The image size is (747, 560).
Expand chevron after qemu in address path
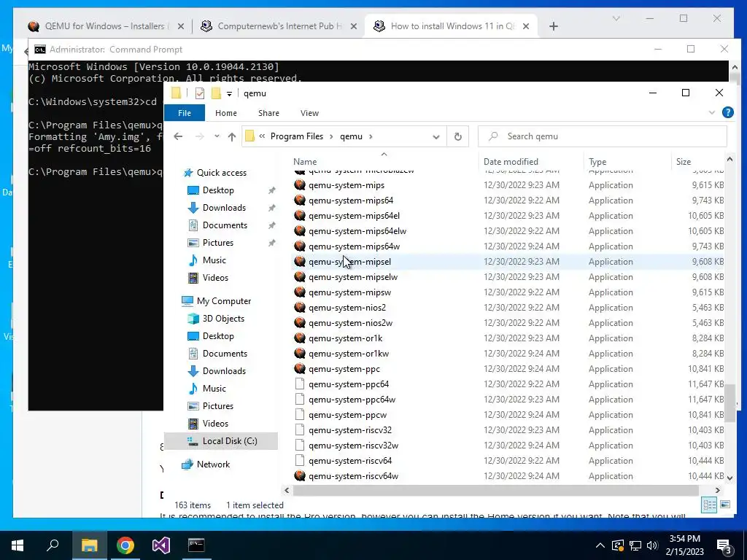pyautogui.click(x=371, y=136)
